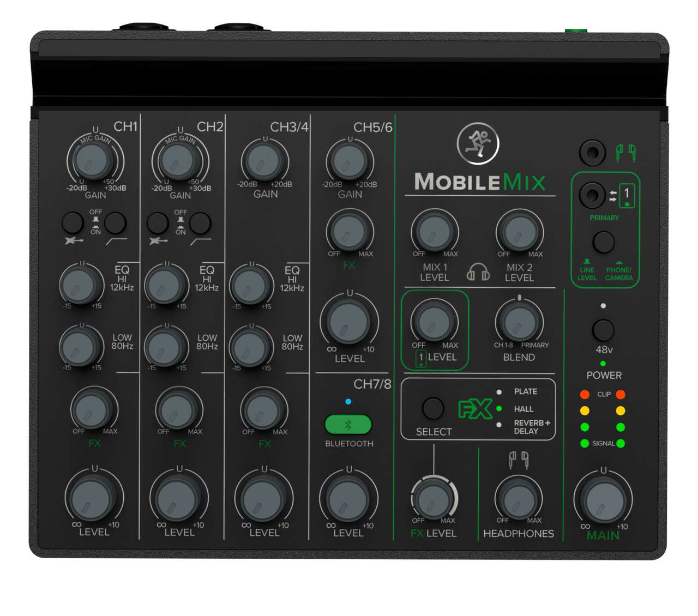Select the HALL effect indicator
The image size is (698, 616).
tap(500, 409)
